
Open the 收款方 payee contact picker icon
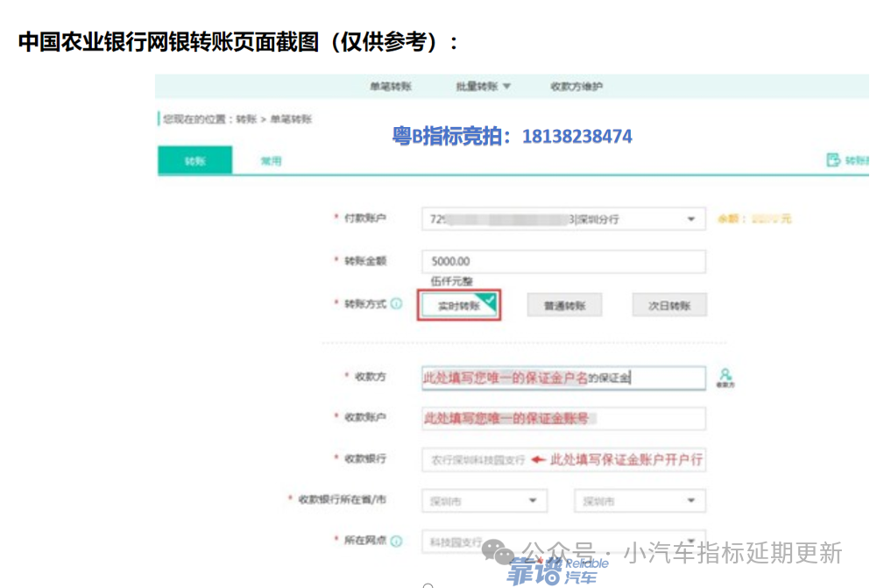(x=725, y=377)
